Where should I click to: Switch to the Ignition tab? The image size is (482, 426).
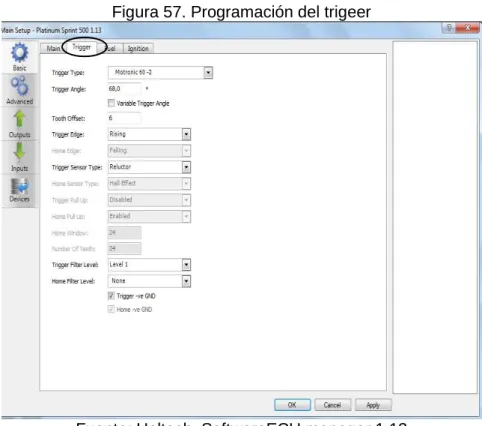[x=138, y=49]
